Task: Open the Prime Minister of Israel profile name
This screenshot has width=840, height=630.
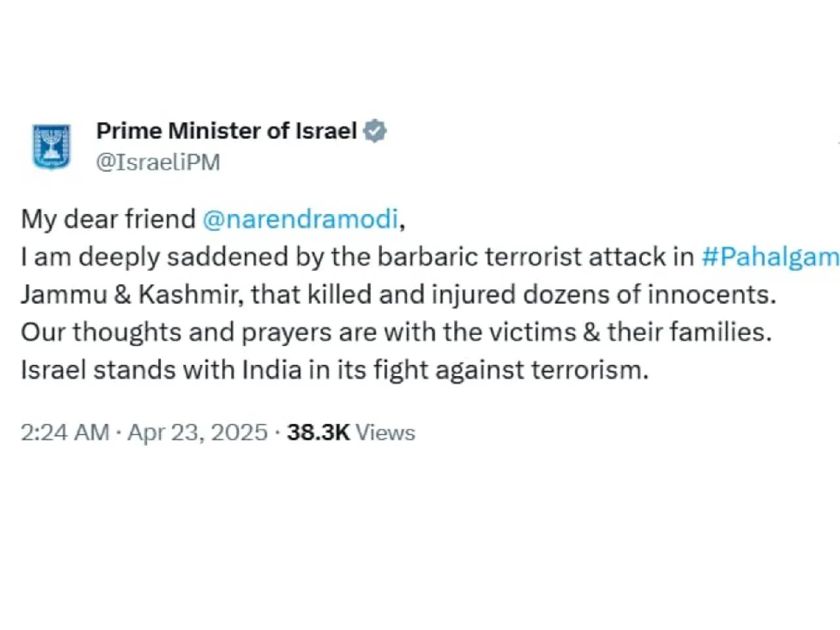Action: 226,131
